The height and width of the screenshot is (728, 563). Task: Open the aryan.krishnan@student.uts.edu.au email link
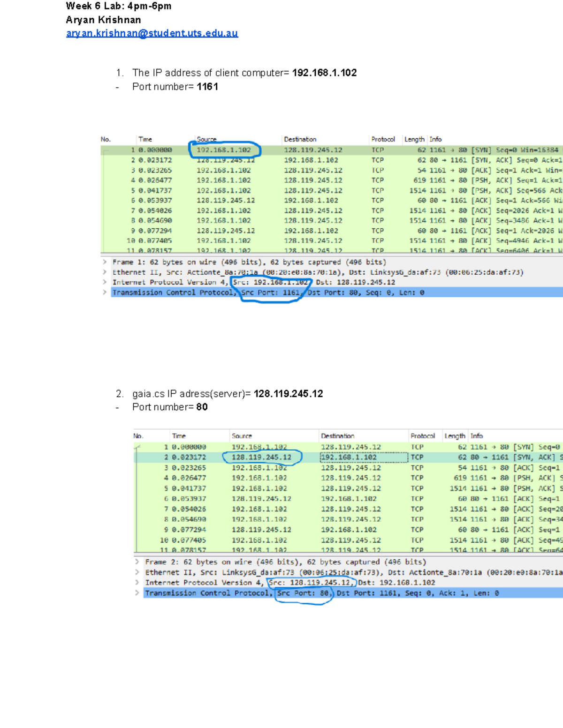tap(152, 33)
